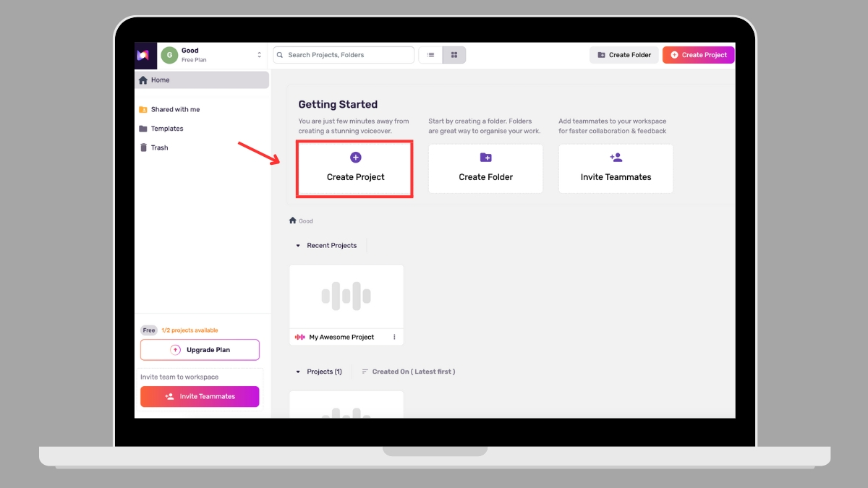Click the add-person icon on Invite Teammates card
Screen dimensions: 868x488
point(616,158)
